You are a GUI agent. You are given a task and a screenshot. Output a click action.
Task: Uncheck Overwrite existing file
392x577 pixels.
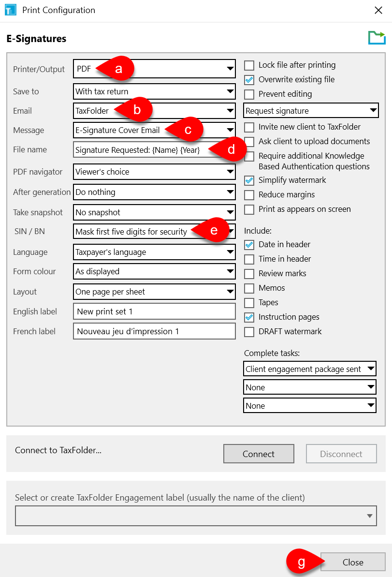[x=249, y=80]
